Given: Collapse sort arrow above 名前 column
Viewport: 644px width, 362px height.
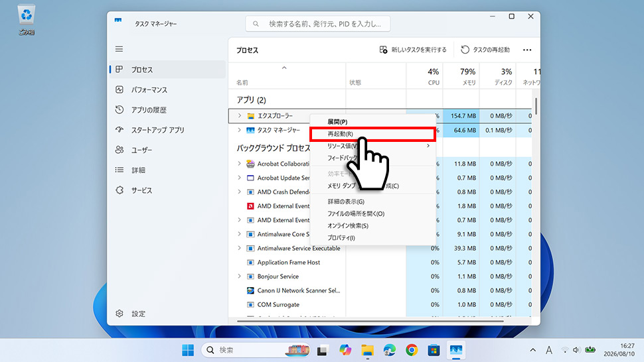Looking at the screenshot, I should pos(284,68).
